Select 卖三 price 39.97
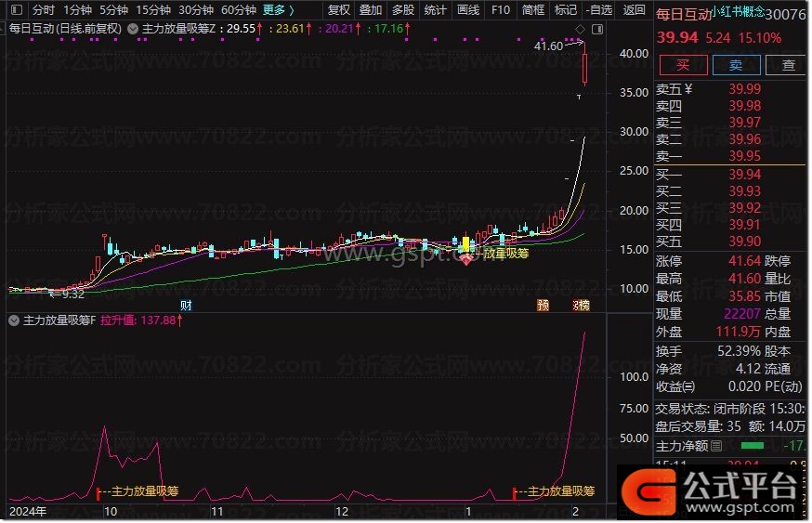Viewport: 812px width, 523px height. (745, 123)
